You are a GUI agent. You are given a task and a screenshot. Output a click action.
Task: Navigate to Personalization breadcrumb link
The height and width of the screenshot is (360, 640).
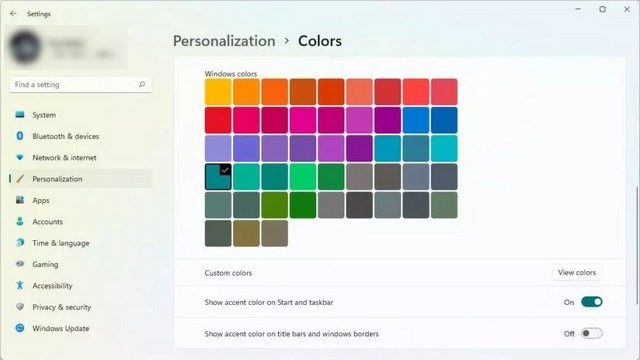click(x=224, y=41)
